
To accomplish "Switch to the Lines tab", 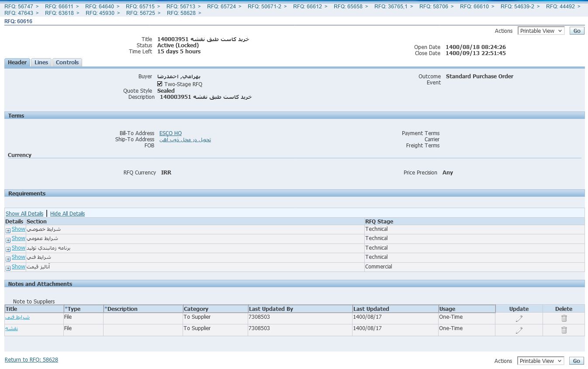I will pyautogui.click(x=41, y=63).
